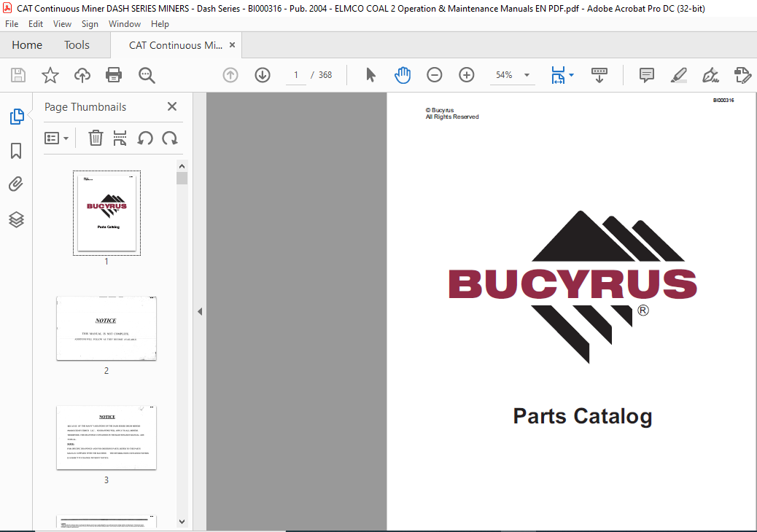Image resolution: width=757 pixels, height=532 pixels.
Task: Open the File menu
Action: [x=12, y=24]
